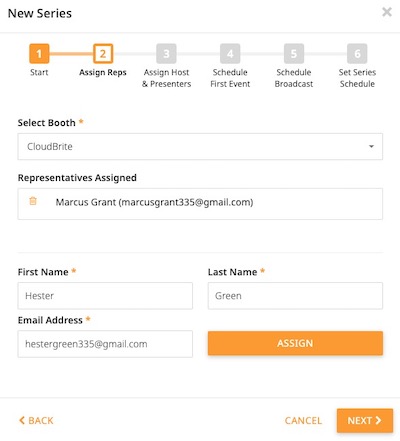Screen dimensions: 400x441
Task: Select step 5 Schedule Broadcast
Action: (x=294, y=53)
